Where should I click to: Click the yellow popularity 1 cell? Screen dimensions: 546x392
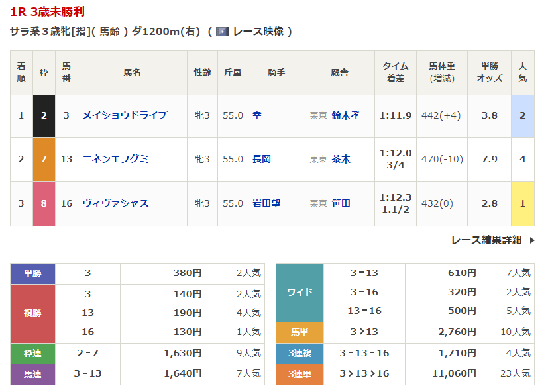pyautogui.click(x=522, y=203)
